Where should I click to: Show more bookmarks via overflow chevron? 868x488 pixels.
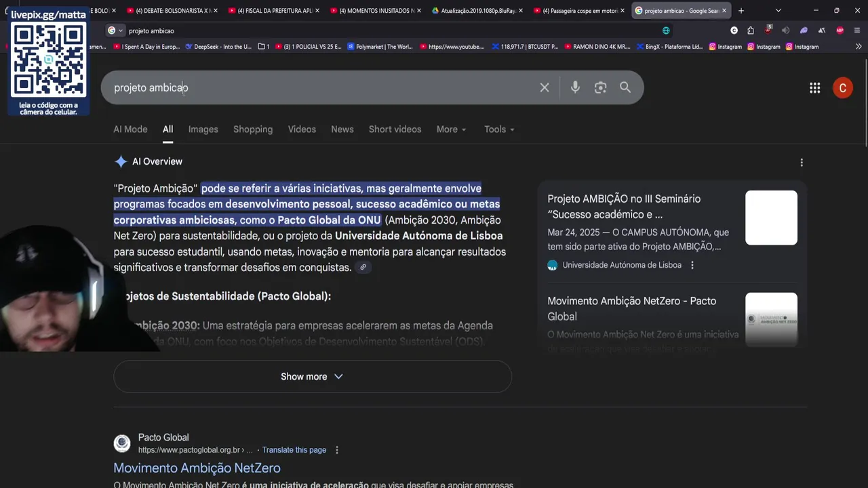click(859, 47)
